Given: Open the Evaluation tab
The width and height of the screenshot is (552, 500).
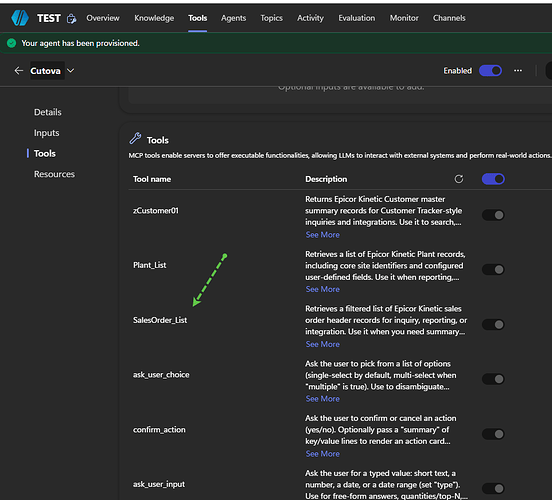Looking at the screenshot, I should point(357,18).
